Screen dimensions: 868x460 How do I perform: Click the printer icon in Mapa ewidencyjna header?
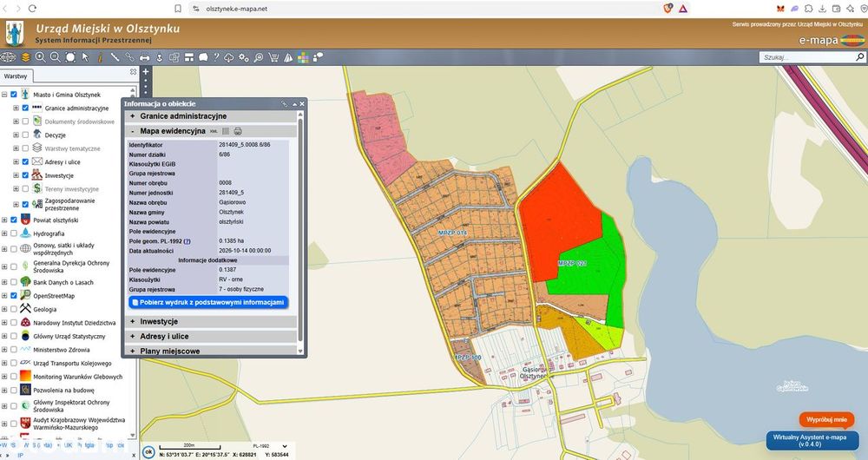coord(238,131)
